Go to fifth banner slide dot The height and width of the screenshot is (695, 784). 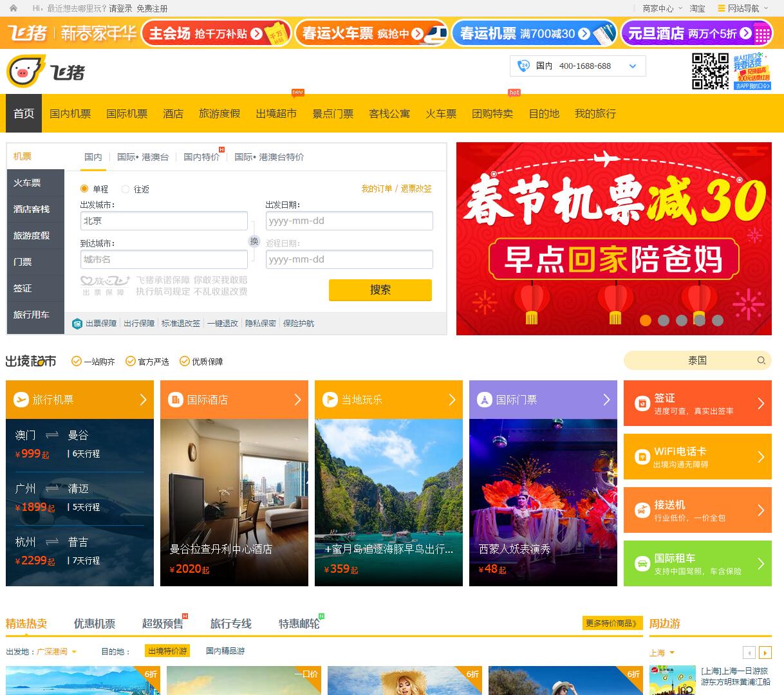[718, 320]
